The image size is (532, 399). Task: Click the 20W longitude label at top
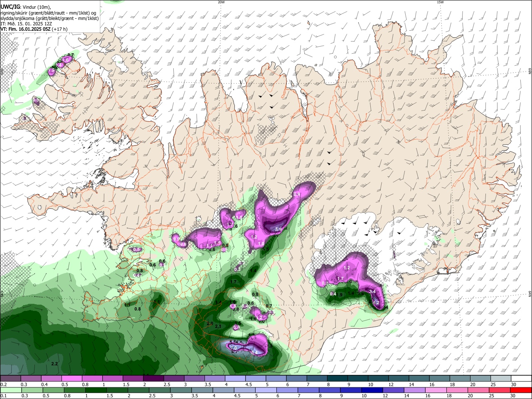pos(221,2)
